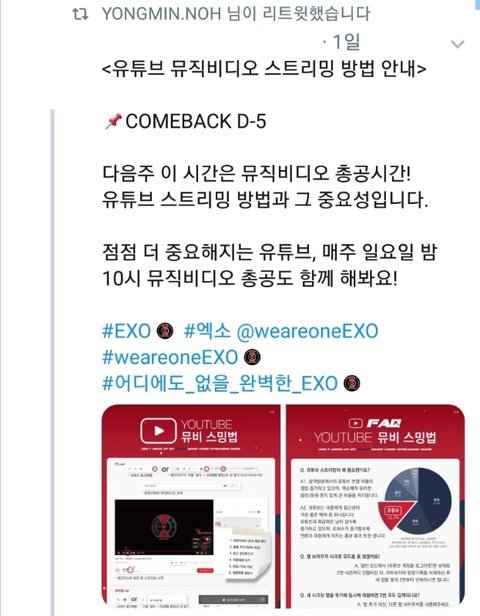Expand the tweet options chevron
This screenshot has width=480, height=616.
457,44
